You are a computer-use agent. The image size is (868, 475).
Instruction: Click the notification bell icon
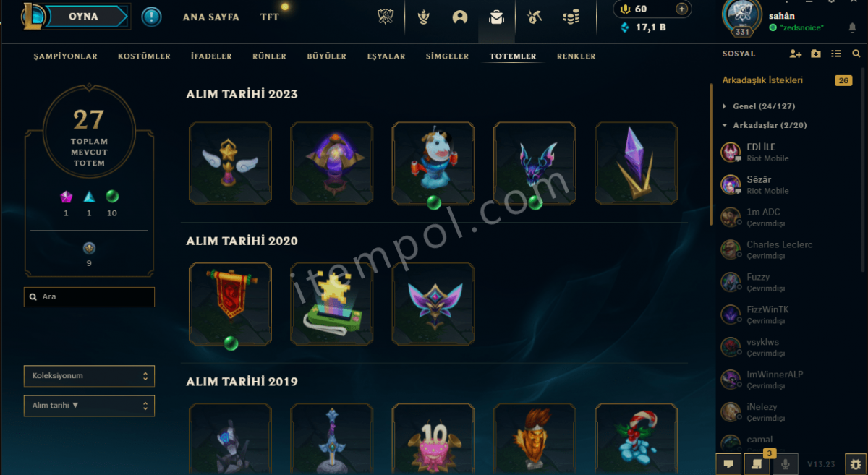coord(852,27)
